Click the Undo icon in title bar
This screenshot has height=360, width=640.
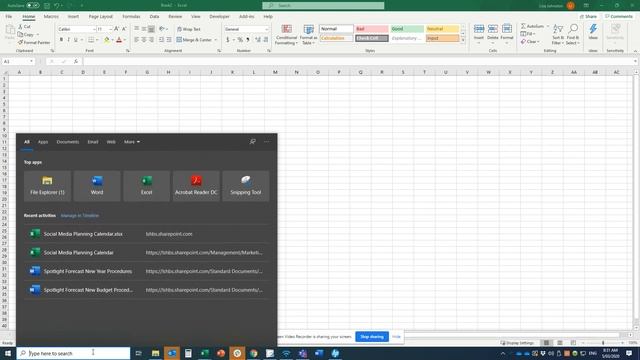point(57,6)
